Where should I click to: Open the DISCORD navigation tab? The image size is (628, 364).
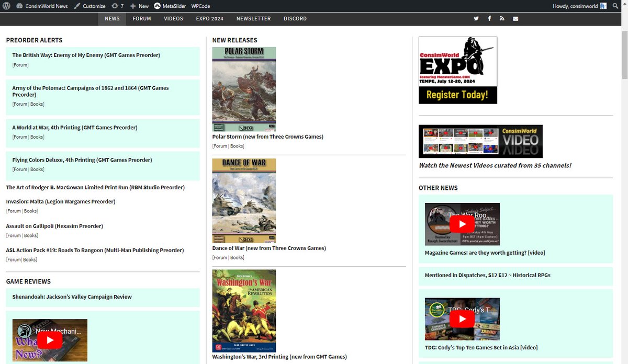pyautogui.click(x=295, y=18)
